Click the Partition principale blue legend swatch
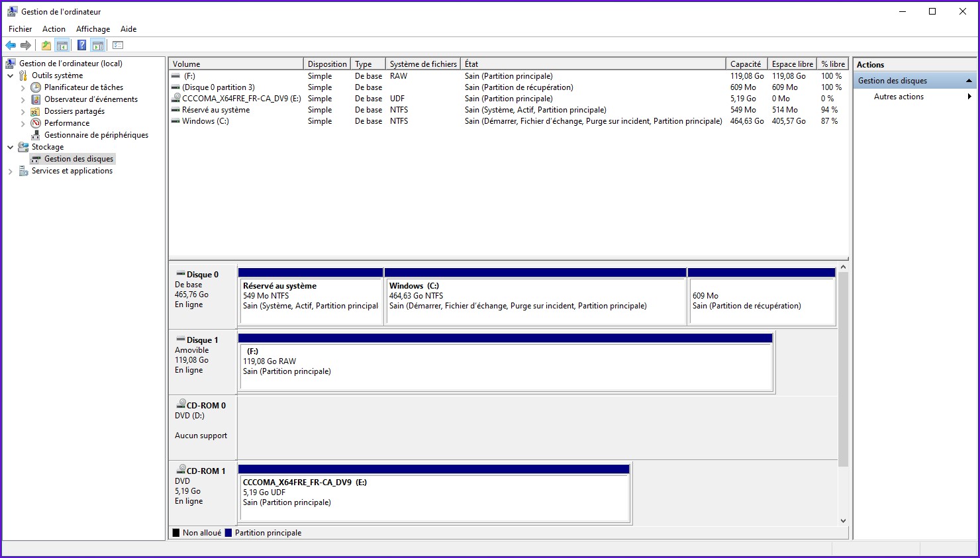Viewport: 980px width, 558px height. [x=228, y=533]
